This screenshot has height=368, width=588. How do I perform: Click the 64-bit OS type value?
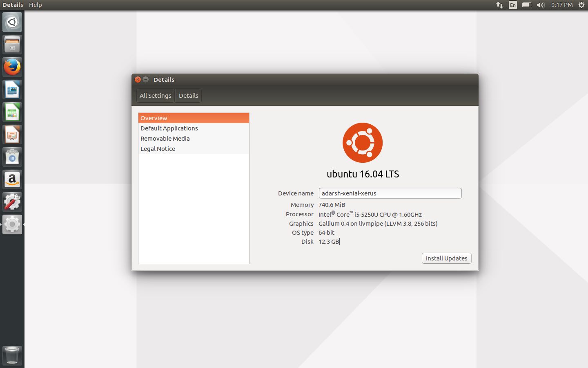(326, 233)
